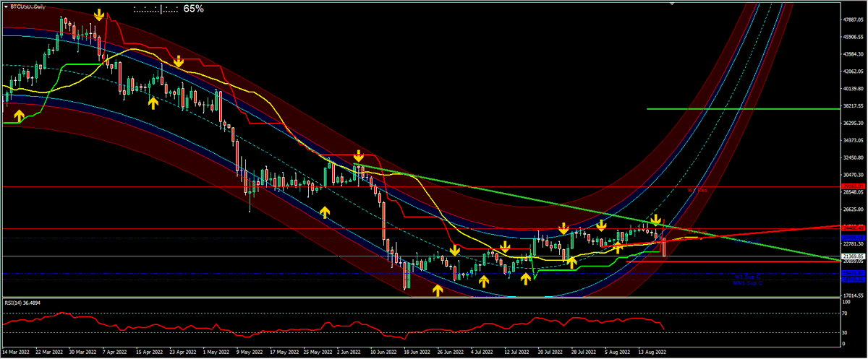Select the short green horizontal line near 38217

pos(743,108)
